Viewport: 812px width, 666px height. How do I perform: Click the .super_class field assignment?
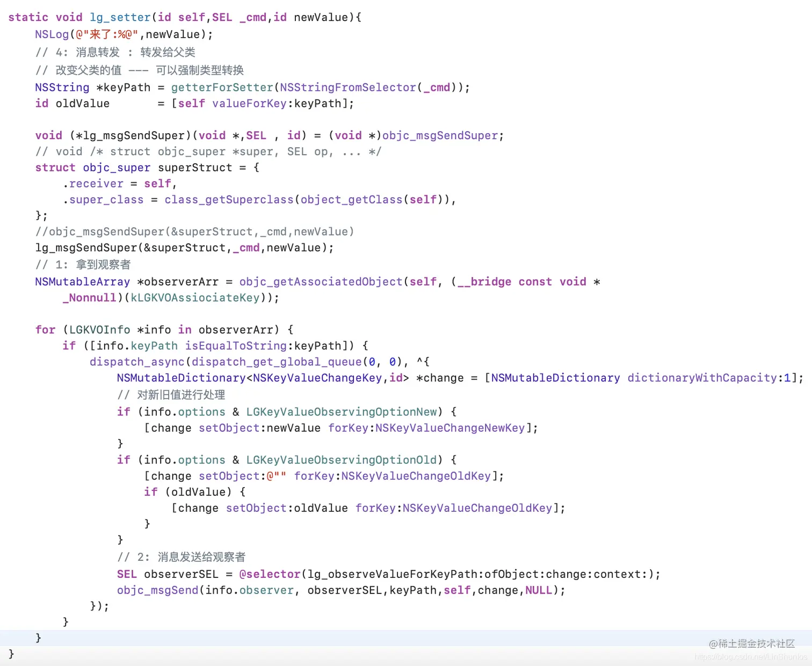click(x=259, y=200)
